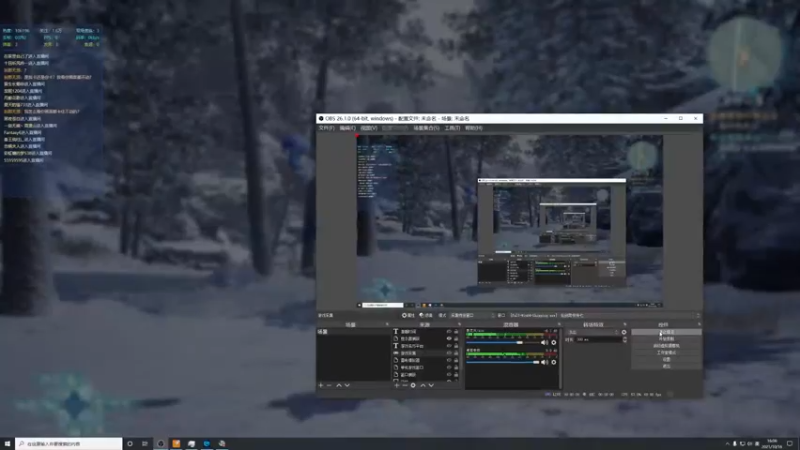The image size is (800, 450).
Task: Toggle the lock on the topmost text source
Action: coord(456,332)
